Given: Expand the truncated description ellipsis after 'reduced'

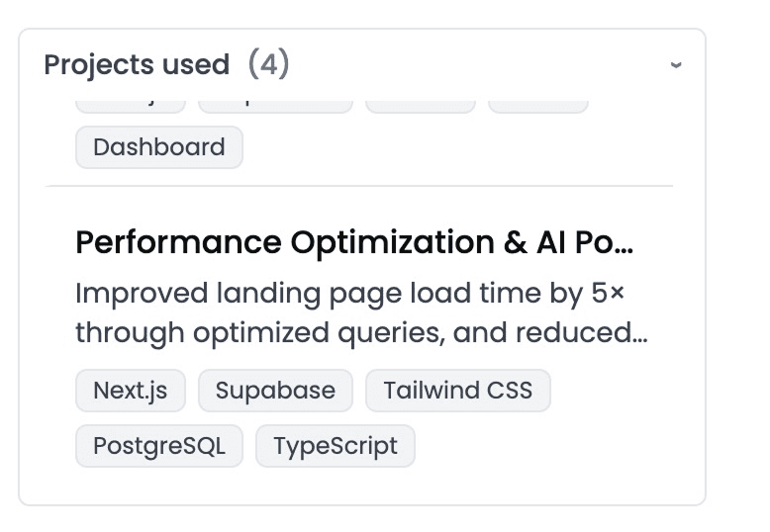Looking at the screenshot, I should 637,334.
